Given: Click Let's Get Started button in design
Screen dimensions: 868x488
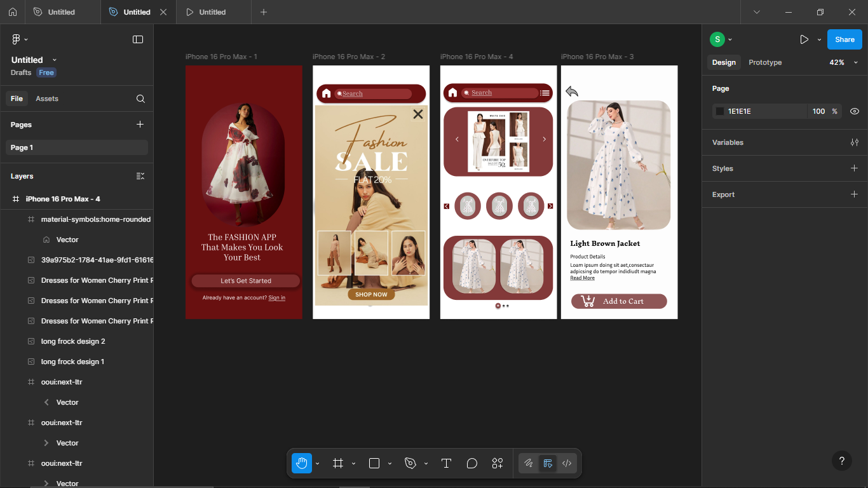Looking at the screenshot, I should (x=246, y=281).
